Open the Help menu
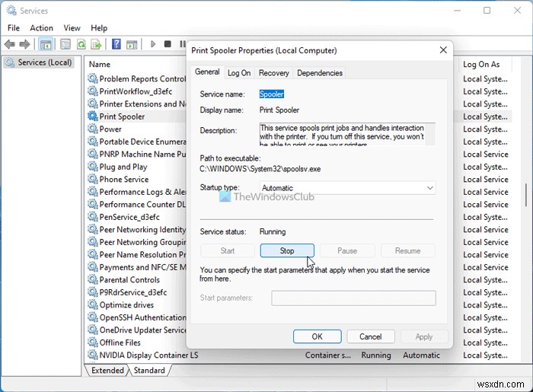The width and height of the screenshot is (533, 392). point(99,28)
